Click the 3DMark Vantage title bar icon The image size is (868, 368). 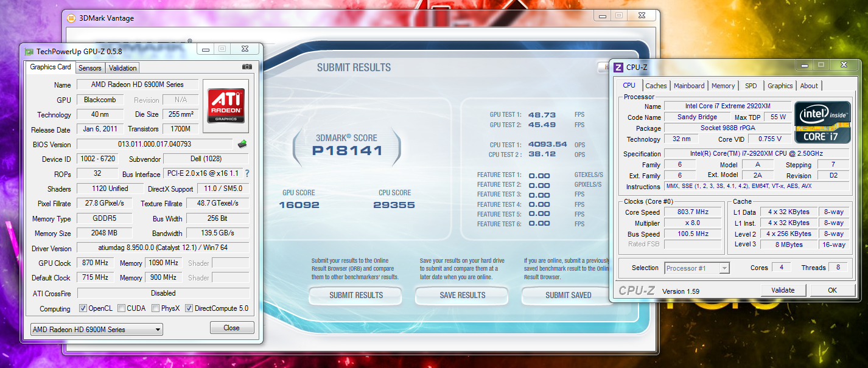coord(71,18)
